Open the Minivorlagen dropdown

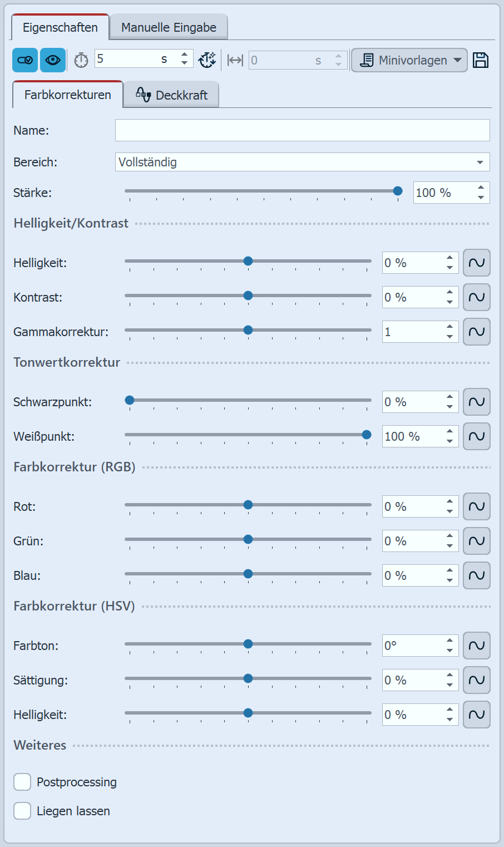409,59
